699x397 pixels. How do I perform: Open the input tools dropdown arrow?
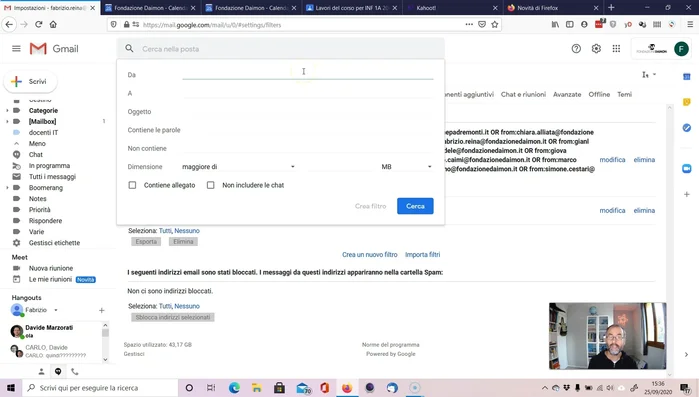pos(654,74)
